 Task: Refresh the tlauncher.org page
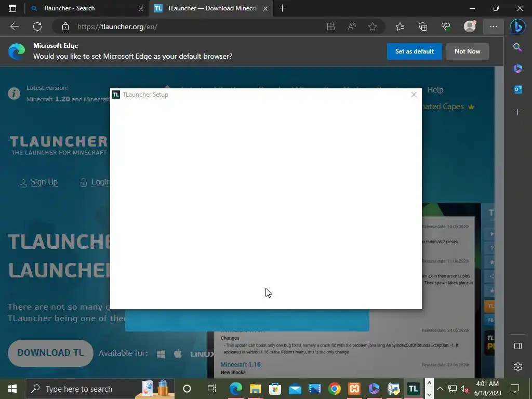click(x=37, y=26)
